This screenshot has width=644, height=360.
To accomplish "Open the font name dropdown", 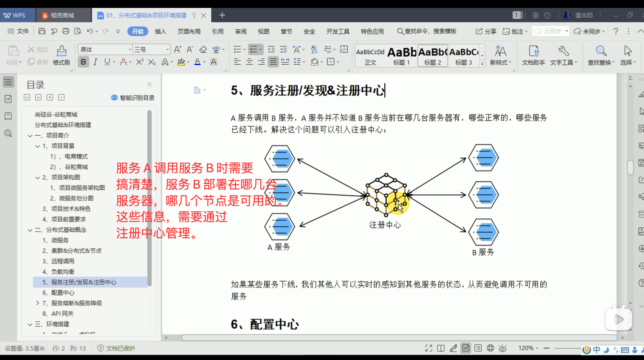I will [x=130, y=50].
